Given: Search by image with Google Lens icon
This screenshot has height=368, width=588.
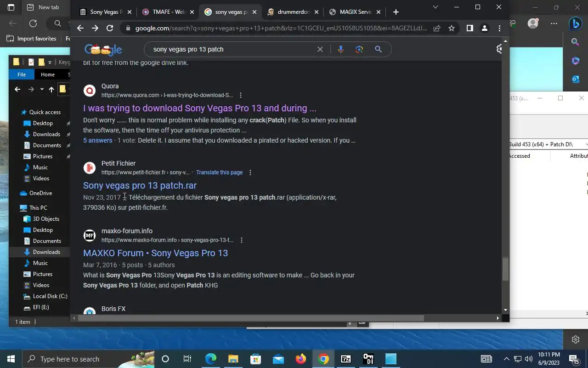Looking at the screenshot, I should 359,49.
